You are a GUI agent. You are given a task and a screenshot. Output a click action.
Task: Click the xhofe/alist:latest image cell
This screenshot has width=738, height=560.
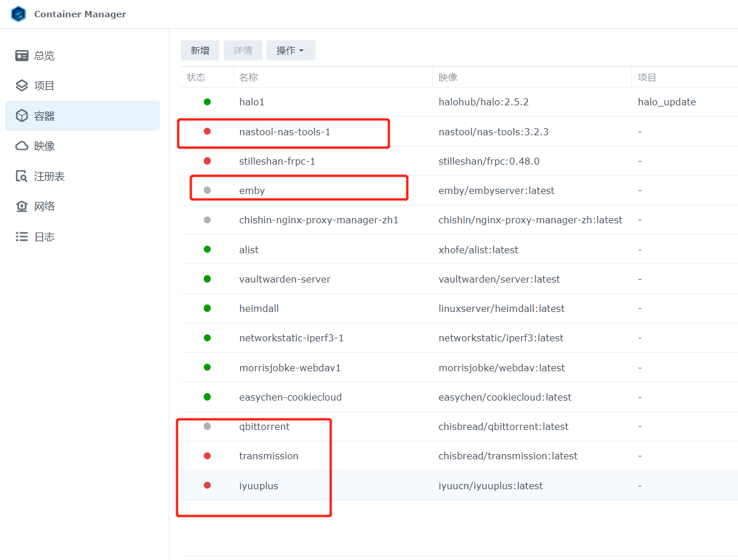[478, 250]
